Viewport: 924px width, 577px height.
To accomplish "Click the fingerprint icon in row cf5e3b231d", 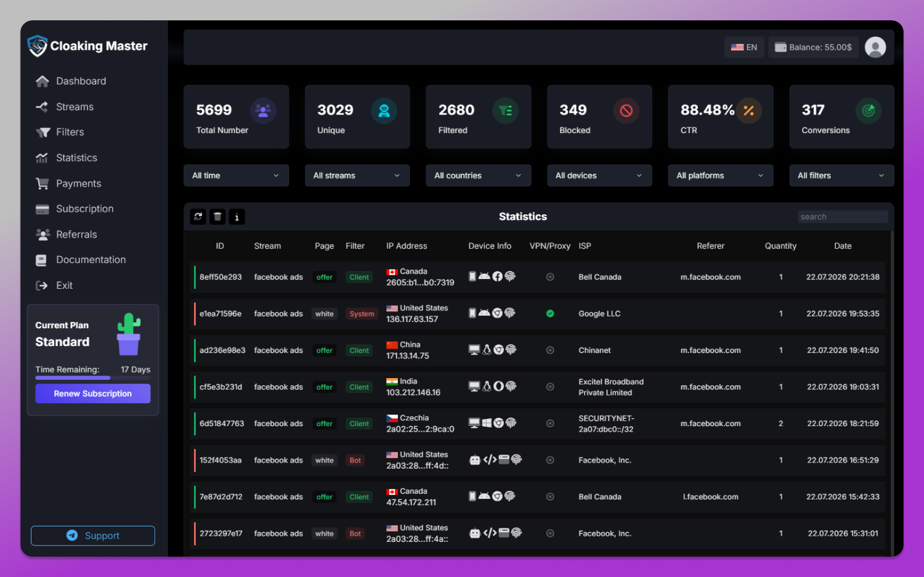I will point(511,386).
